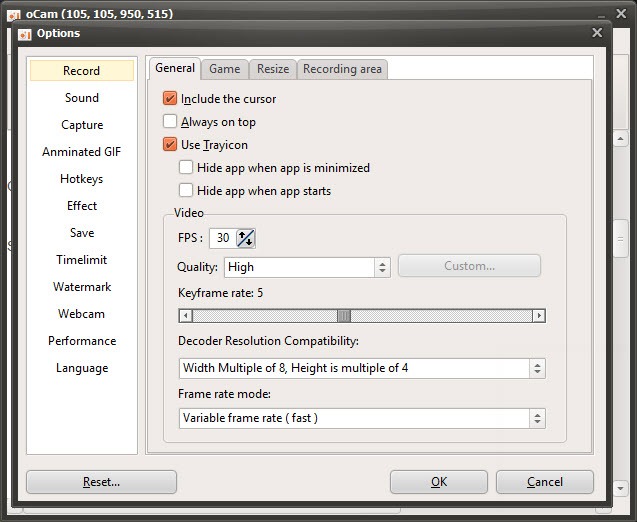The image size is (637, 522).
Task: Open Anminated GIF settings
Action: (x=82, y=152)
